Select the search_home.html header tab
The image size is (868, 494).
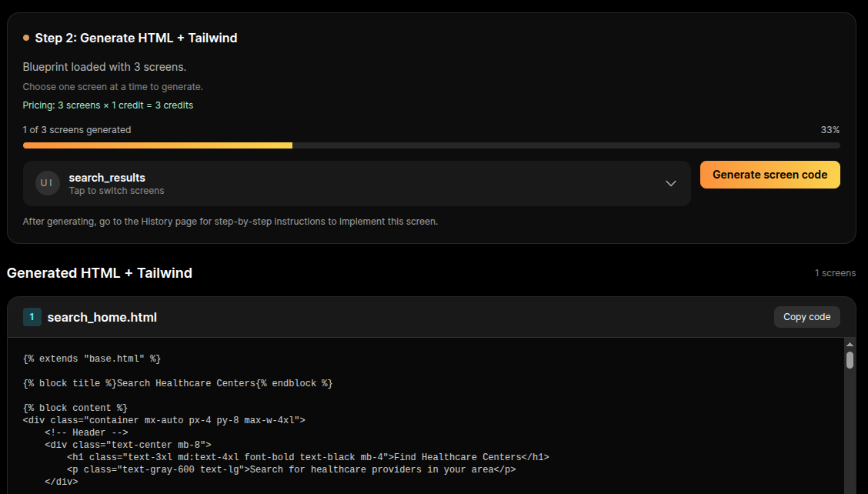(102, 316)
